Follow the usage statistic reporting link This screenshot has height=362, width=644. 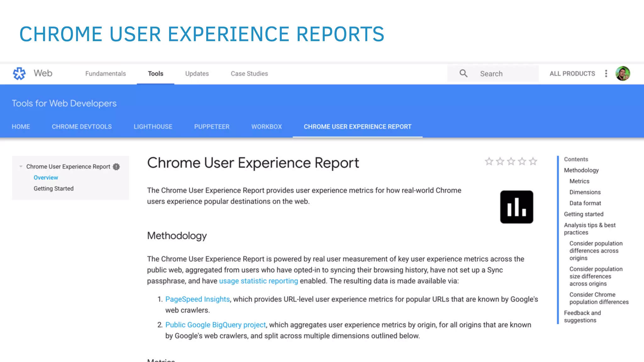258,281
